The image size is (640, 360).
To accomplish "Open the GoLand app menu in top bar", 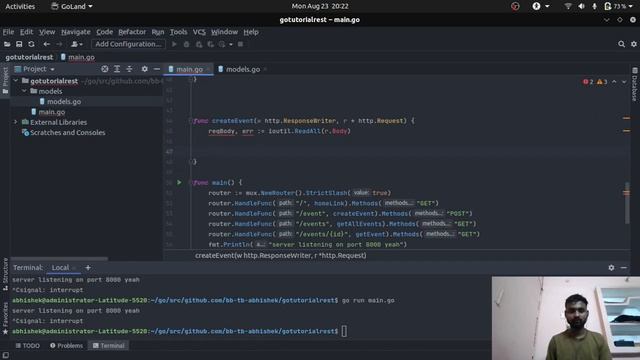I will click(x=72, y=6).
